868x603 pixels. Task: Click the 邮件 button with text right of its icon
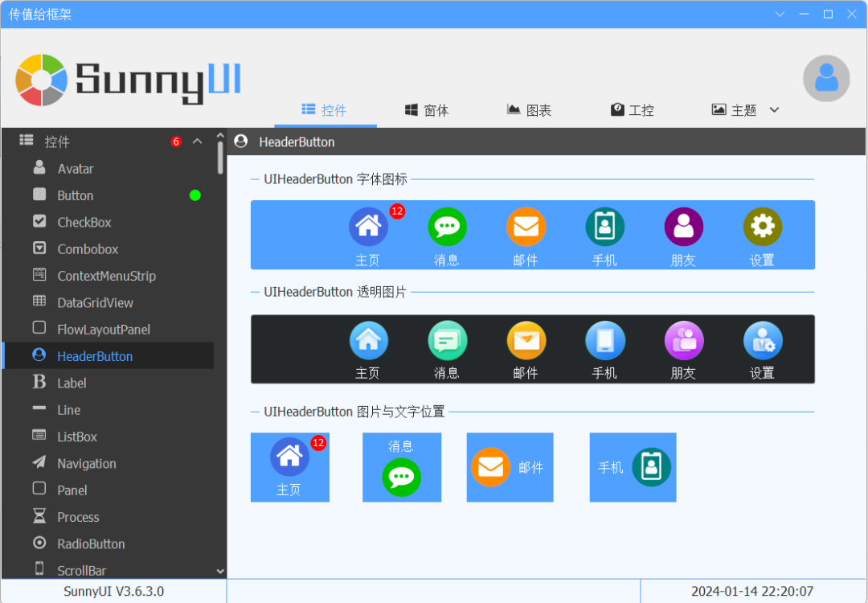[x=510, y=467]
